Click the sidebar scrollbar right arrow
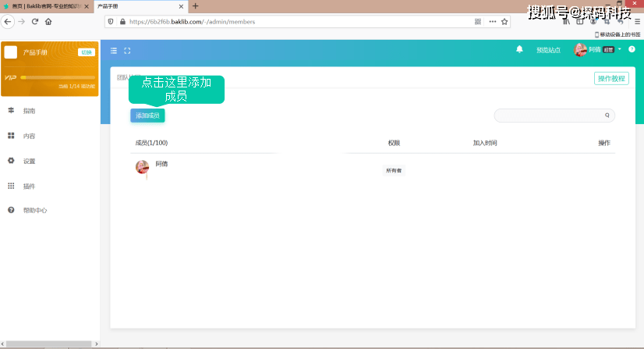This screenshot has height=349, width=644. [97, 344]
